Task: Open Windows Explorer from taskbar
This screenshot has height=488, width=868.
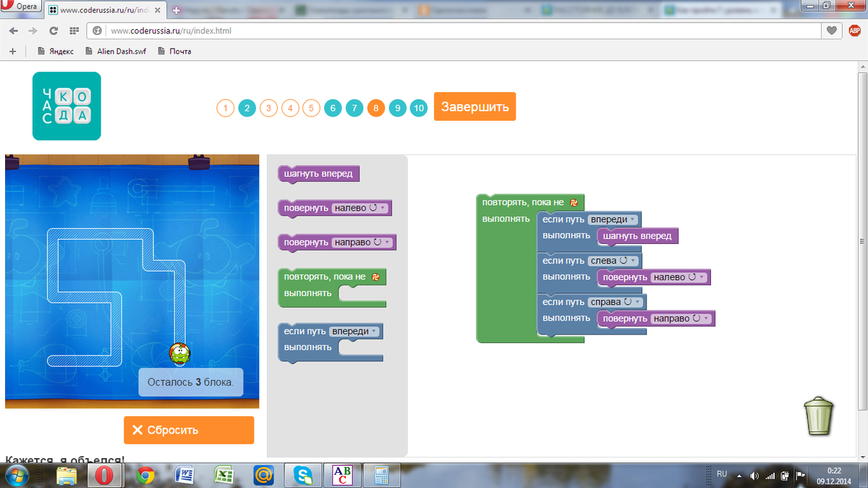Action: click(66, 475)
